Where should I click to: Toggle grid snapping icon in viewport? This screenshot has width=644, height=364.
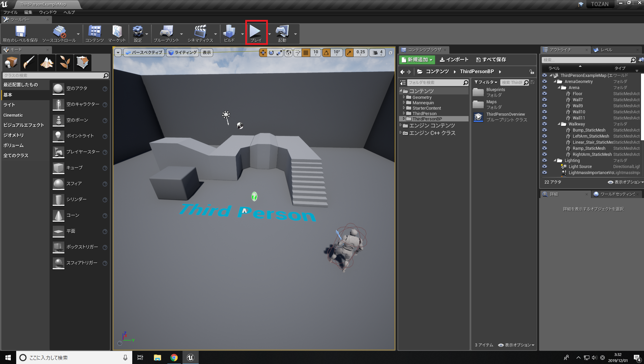[306, 53]
